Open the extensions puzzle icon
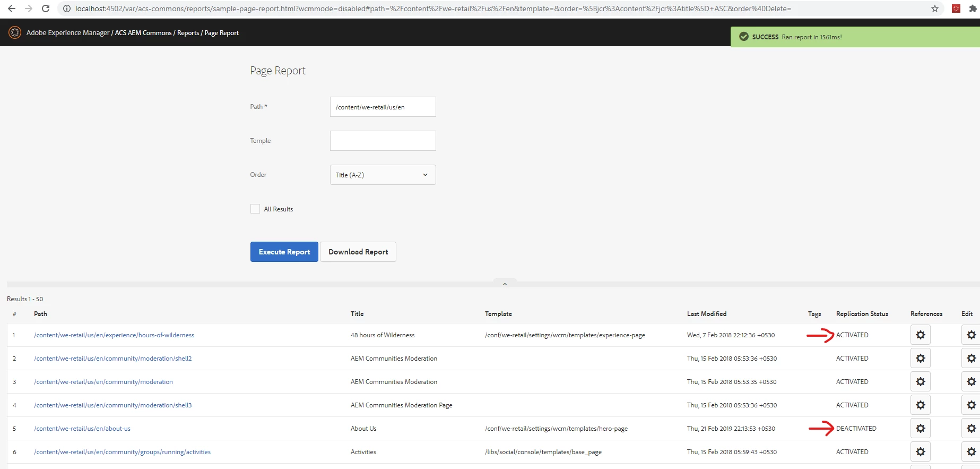The image size is (980, 469). coord(973,8)
